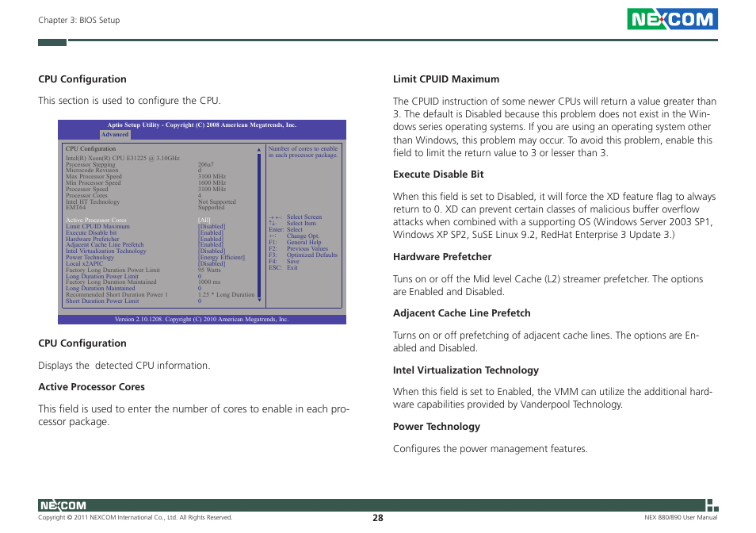Click 'Limit CPUID Maximum' bold page heading
756x533 pixels.
point(446,79)
